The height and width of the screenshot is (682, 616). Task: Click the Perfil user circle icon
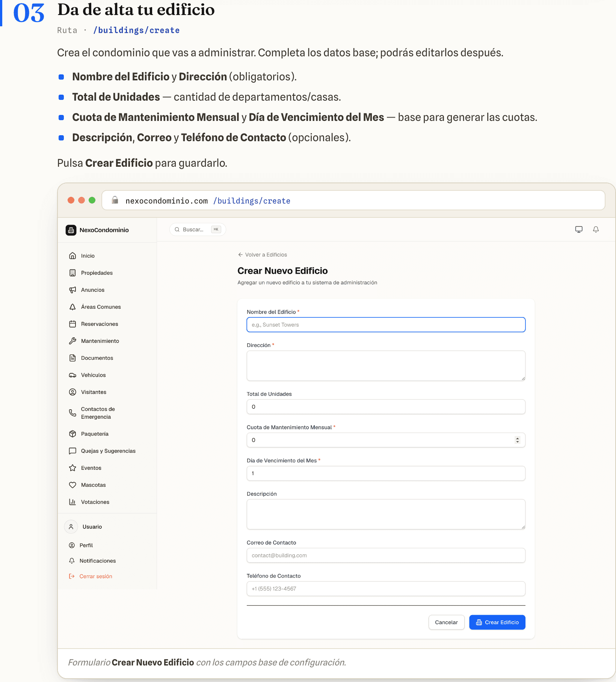(72, 545)
